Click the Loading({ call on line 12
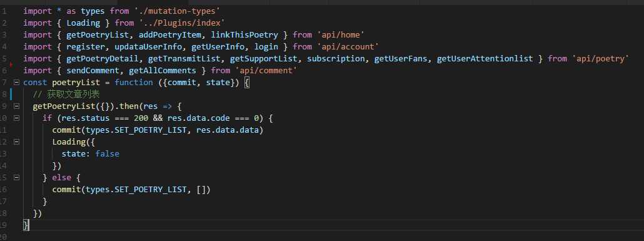The width and height of the screenshot is (644, 241). point(74,142)
